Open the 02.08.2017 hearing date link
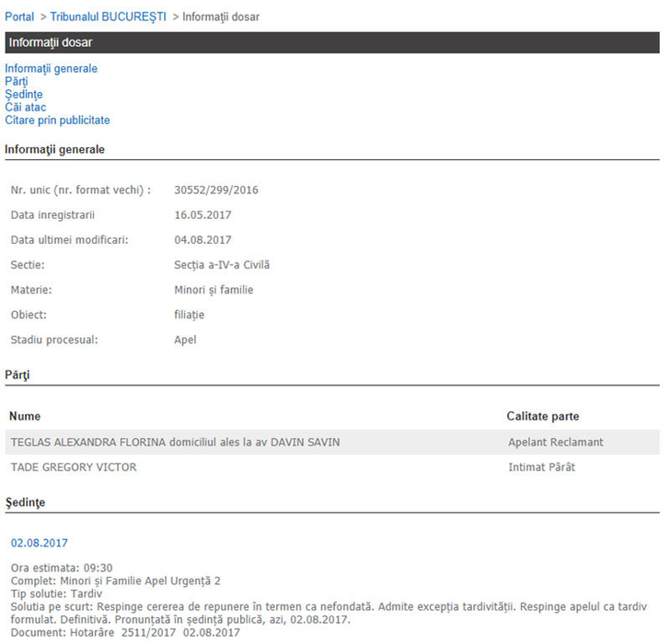 tap(40, 543)
